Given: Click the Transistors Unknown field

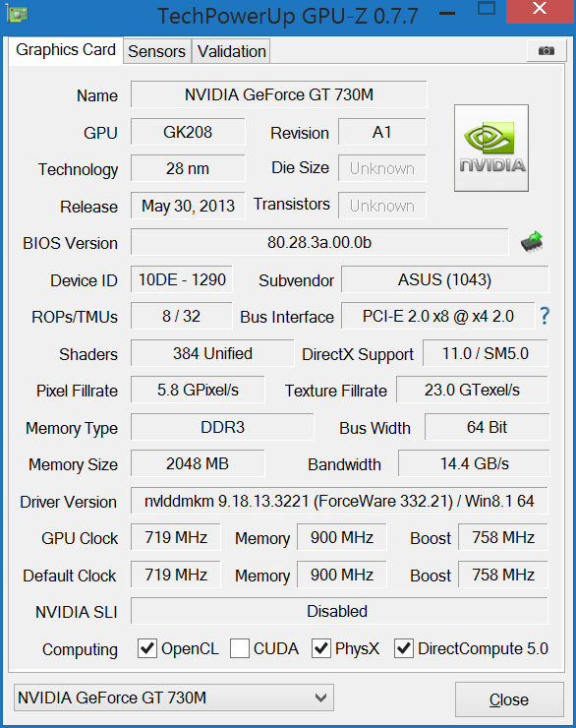Looking at the screenshot, I should [x=382, y=206].
